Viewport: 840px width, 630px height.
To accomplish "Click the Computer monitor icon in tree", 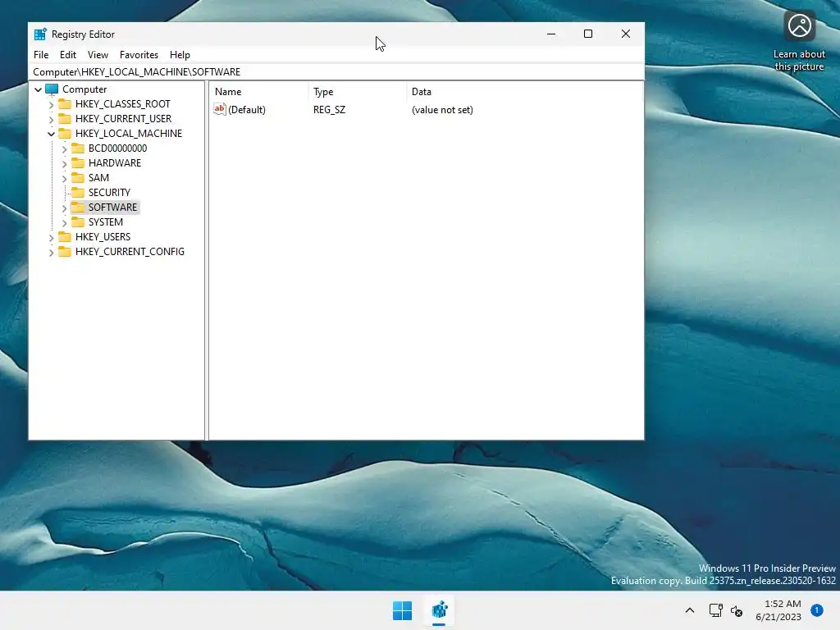I will [52, 89].
